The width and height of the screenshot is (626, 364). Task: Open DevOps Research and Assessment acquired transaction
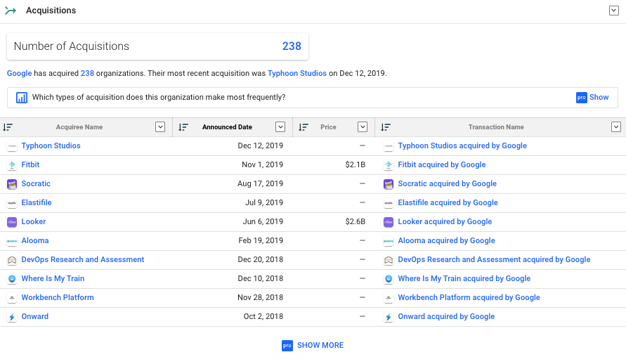[494, 259]
